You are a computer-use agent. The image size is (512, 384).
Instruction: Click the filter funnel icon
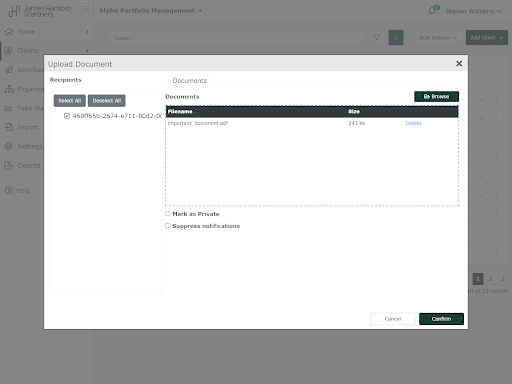tap(377, 37)
